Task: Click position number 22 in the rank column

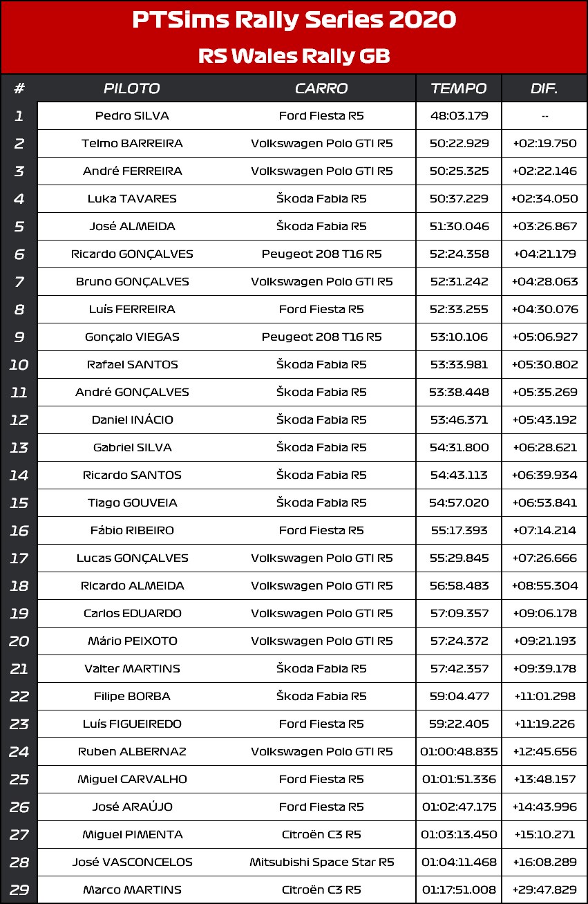Action: point(19,697)
